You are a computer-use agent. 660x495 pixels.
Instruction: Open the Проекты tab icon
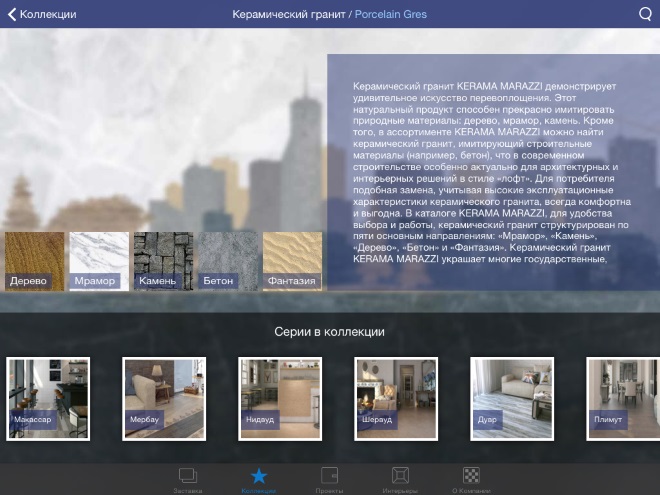pos(329,476)
